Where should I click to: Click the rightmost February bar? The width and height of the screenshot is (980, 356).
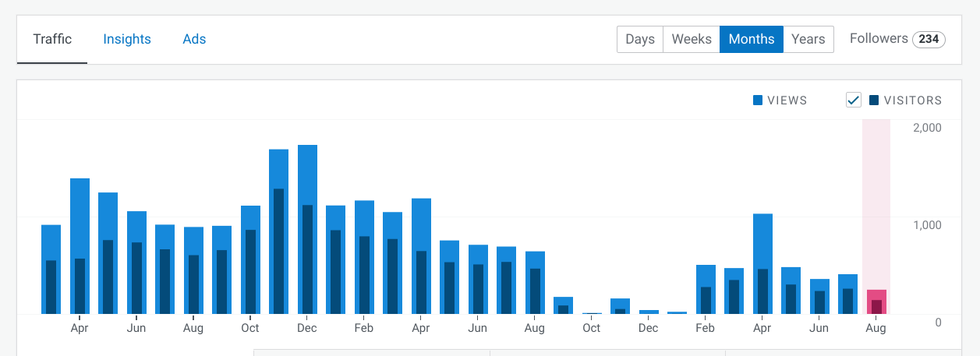[x=706, y=289]
